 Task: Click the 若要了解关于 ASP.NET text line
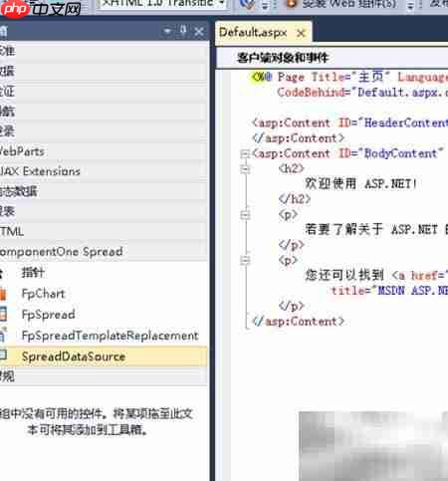(376, 229)
